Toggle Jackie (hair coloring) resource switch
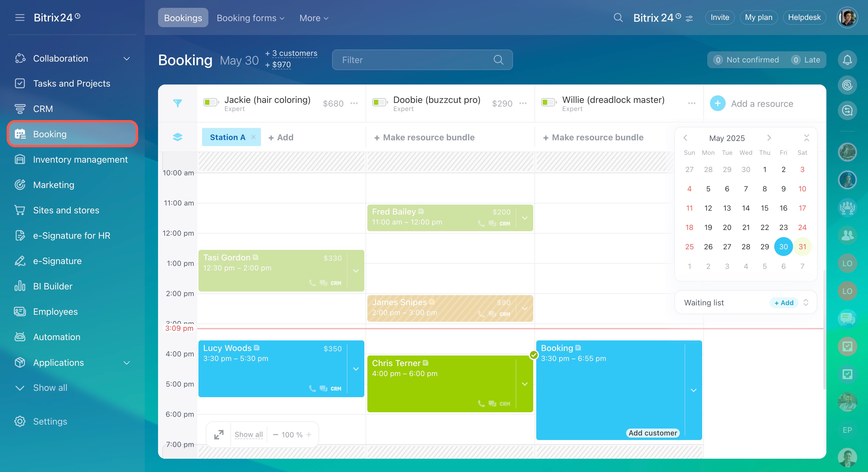 211,102
